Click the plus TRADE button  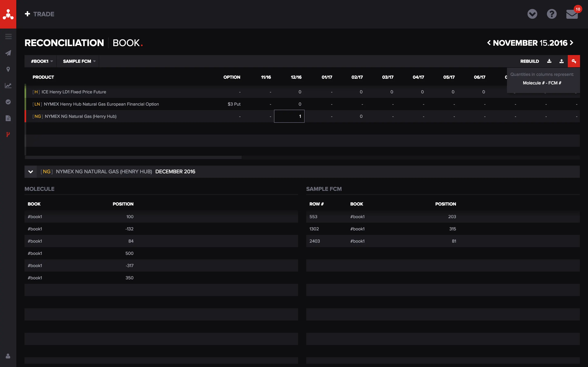(x=40, y=14)
